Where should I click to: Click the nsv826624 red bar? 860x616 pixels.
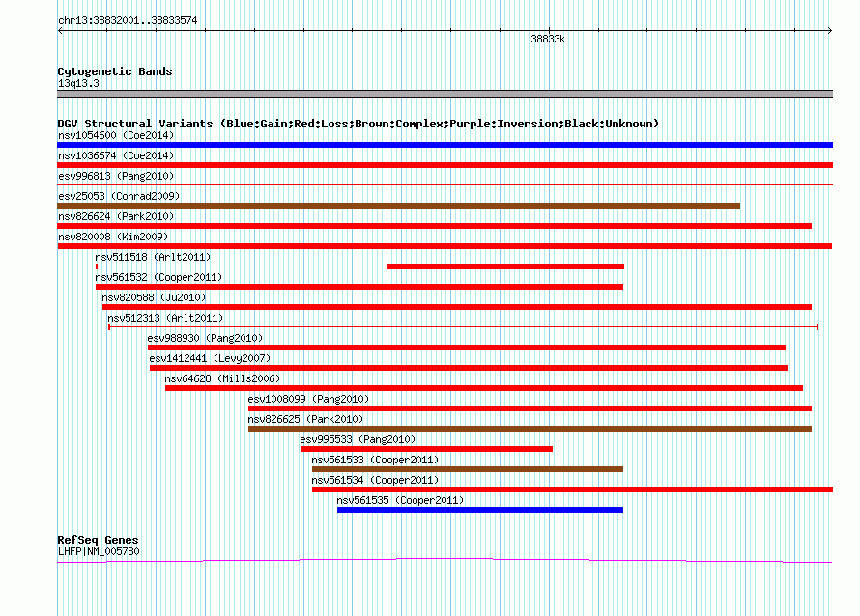(x=435, y=226)
